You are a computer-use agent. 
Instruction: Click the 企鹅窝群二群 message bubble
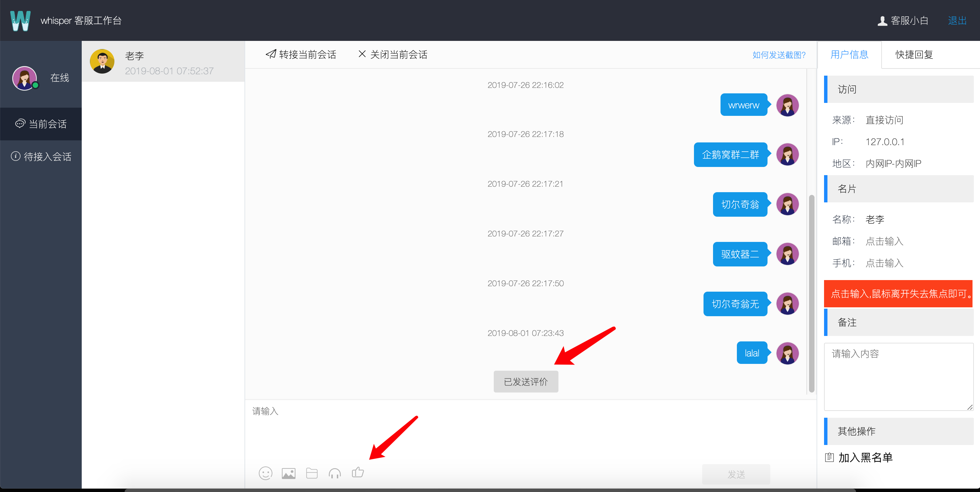(730, 155)
